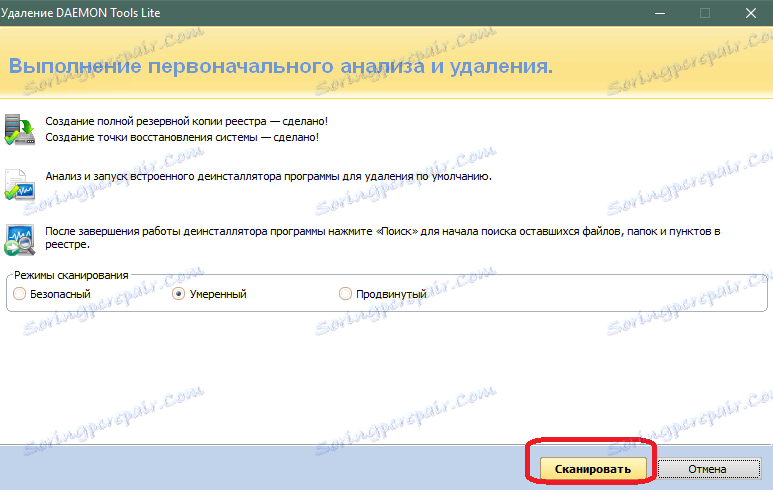Minimize the uninstall window
Screen dimensions: 773x490
tap(660, 13)
